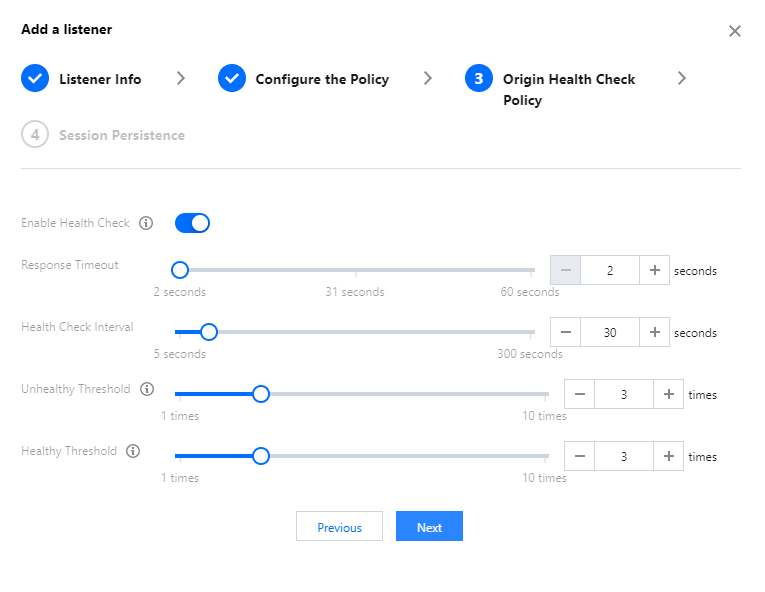Viewport: 765px width, 592px height.
Task: Go to Configure the Policy step
Action: [321, 79]
